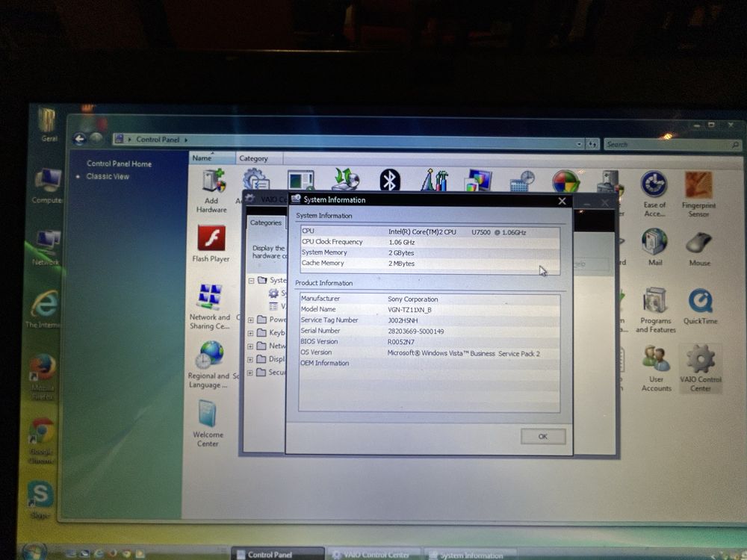This screenshot has height=560, width=747.
Task: Launch Skype from the desktop
Action: (40, 499)
